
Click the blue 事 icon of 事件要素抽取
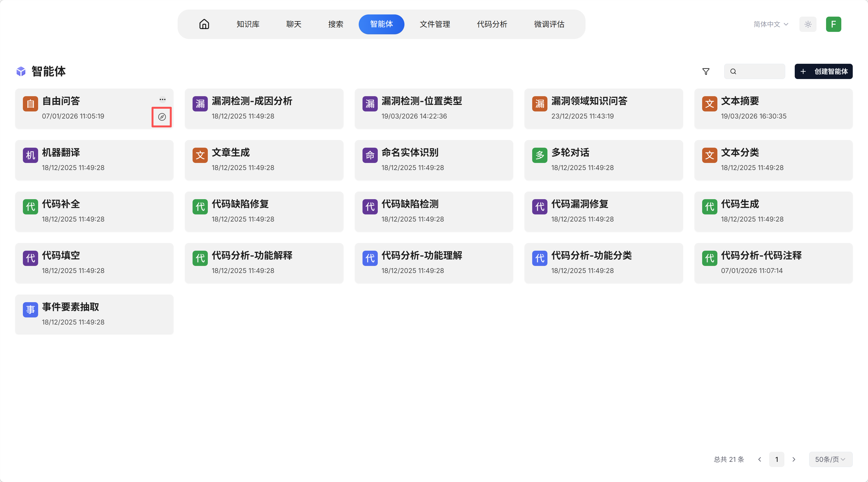point(30,310)
